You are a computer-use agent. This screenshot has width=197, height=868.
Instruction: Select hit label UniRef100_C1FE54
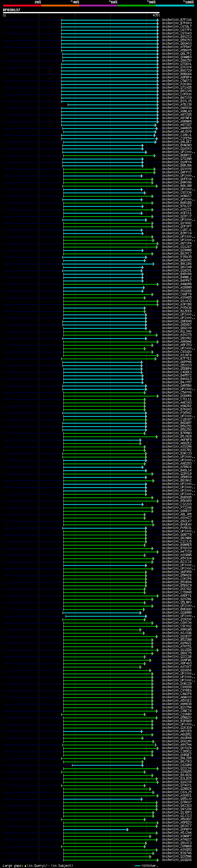pos(176,139)
